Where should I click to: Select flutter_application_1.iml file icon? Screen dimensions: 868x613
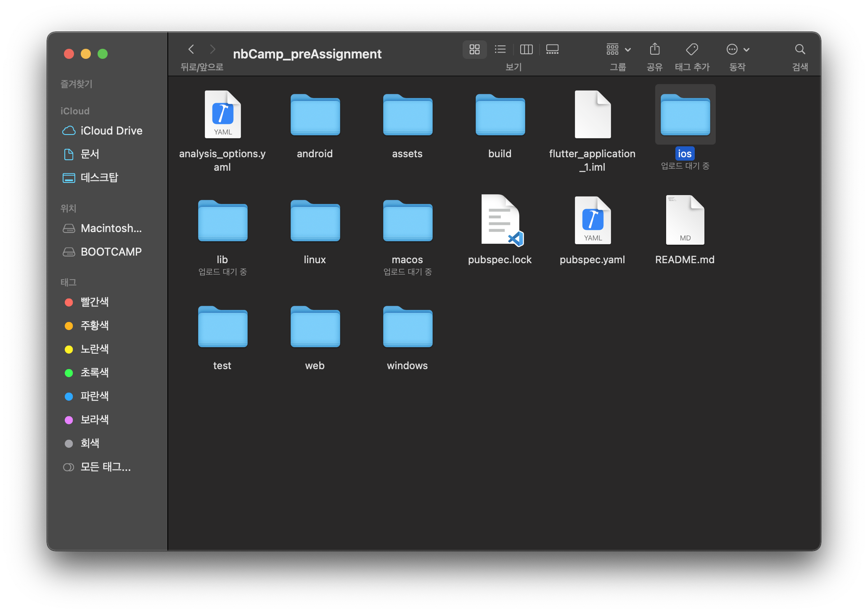[x=593, y=114]
